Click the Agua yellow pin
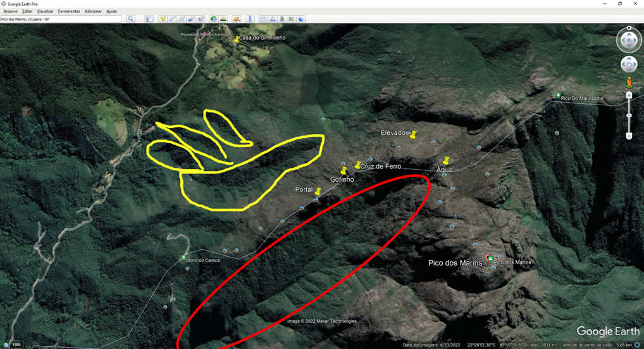The image size is (644, 349). [446, 160]
